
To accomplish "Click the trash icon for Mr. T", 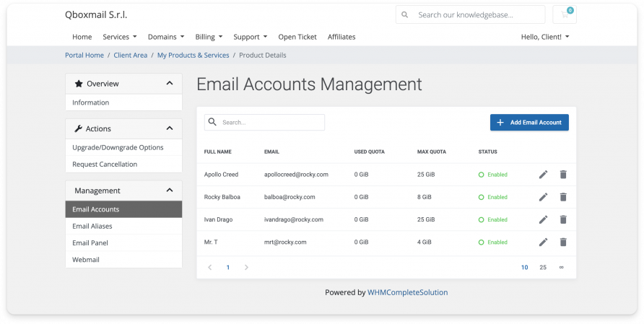I will [x=563, y=242].
